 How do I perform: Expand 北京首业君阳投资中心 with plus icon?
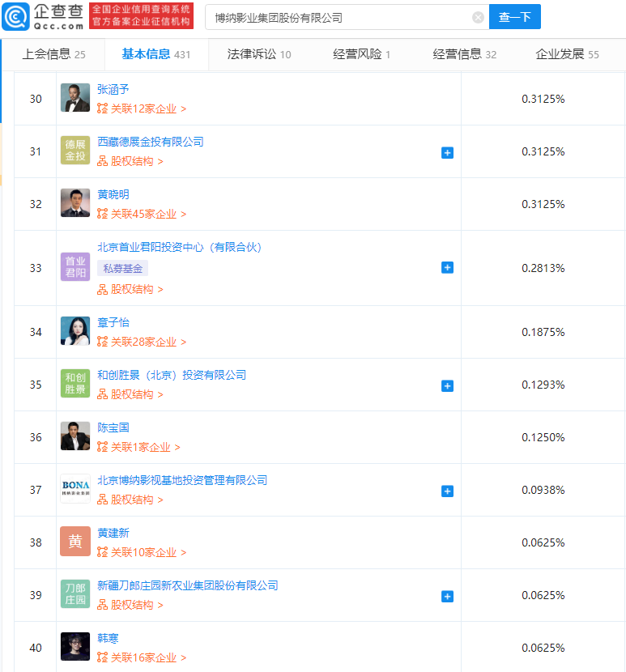pyautogui.click(x=447, y=268)
